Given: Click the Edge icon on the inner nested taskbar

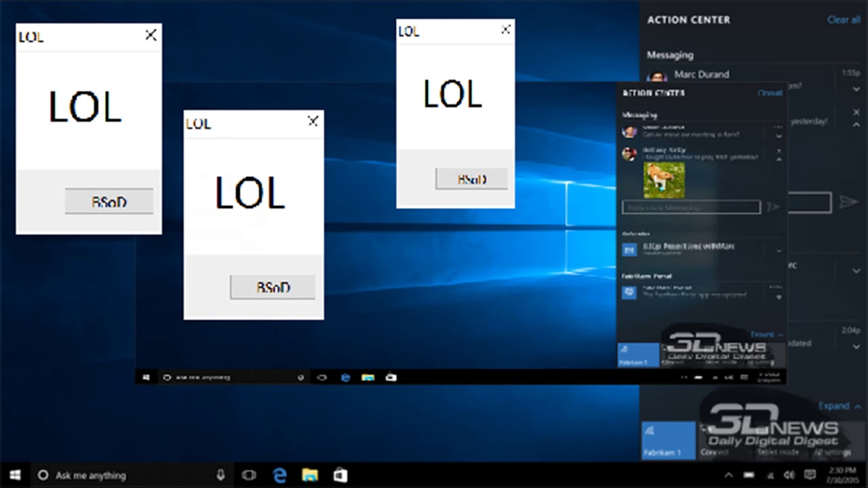Looking at the screenshot, I should coord(345,378).
